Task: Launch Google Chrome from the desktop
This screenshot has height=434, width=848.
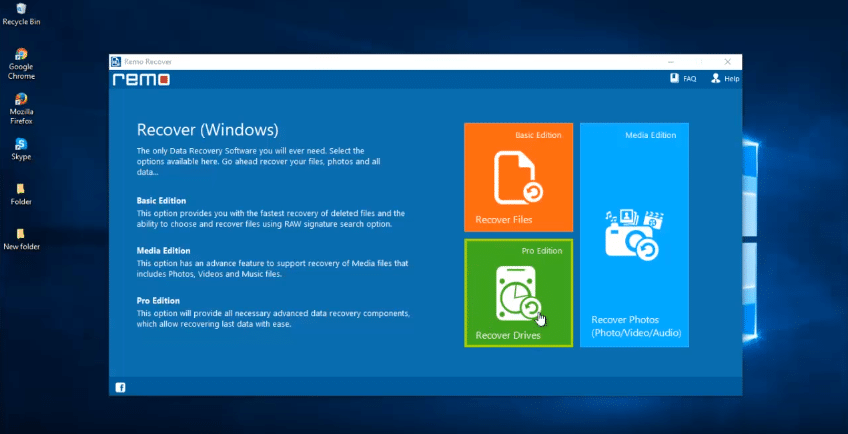Action: pos(21,60)
